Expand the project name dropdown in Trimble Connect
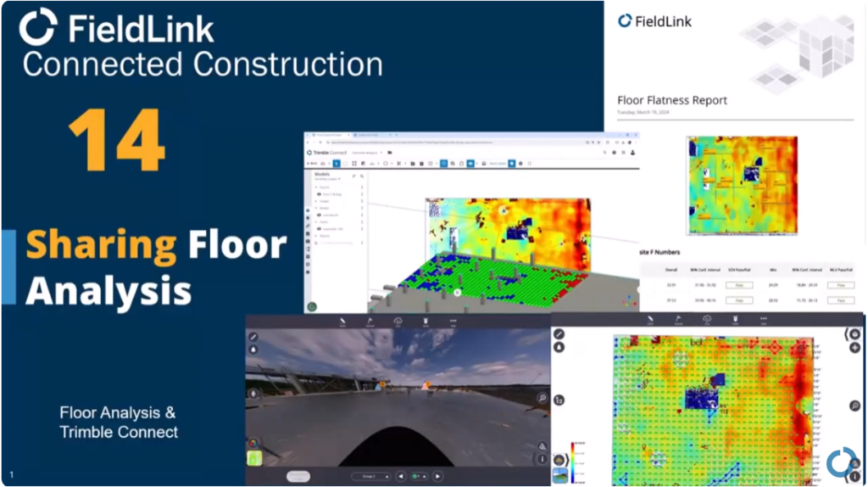 381,153
